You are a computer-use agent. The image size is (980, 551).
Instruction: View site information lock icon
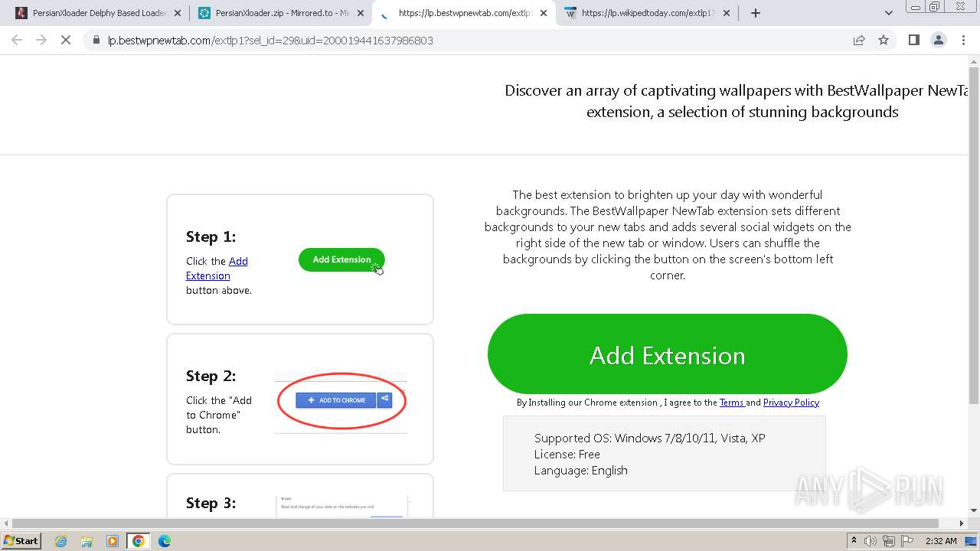[96, 40]
